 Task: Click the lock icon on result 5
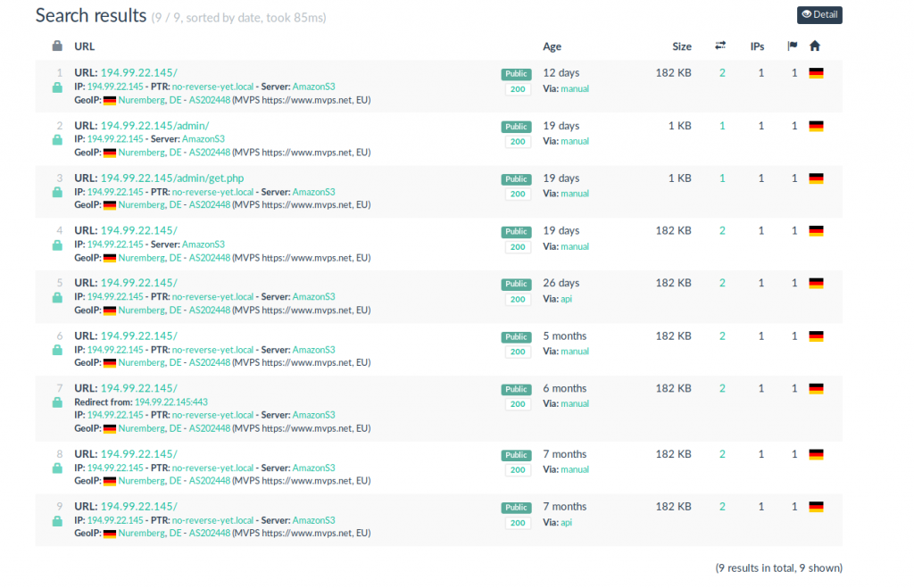coord(57,298)
